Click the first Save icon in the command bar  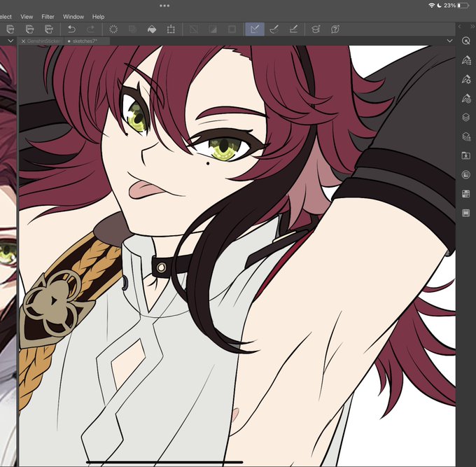(x=10, y=29)
